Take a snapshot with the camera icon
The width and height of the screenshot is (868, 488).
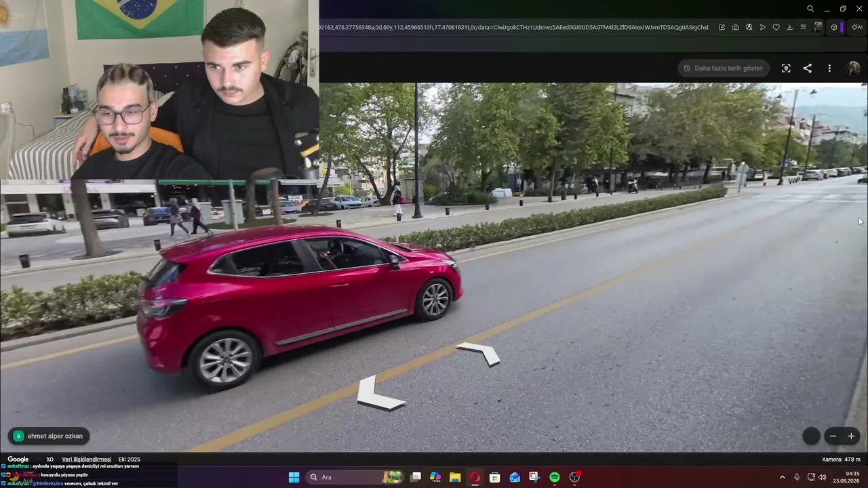[736, 27]
